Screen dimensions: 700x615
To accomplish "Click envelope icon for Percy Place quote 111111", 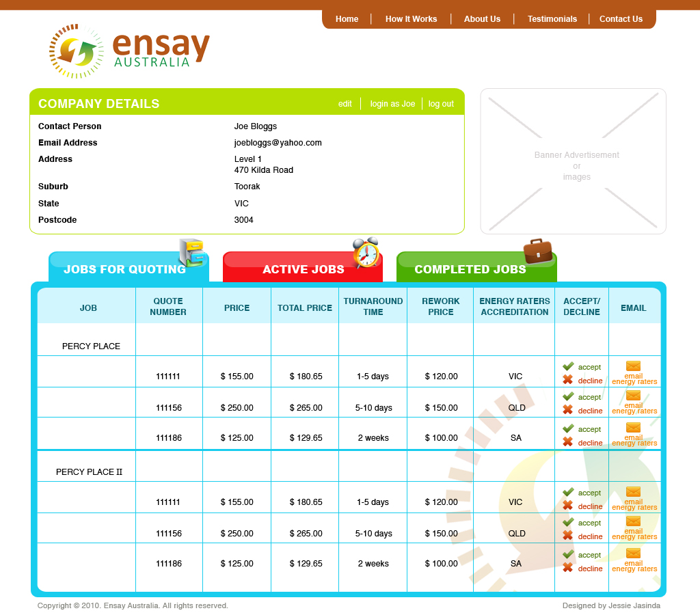I will 633,366.
